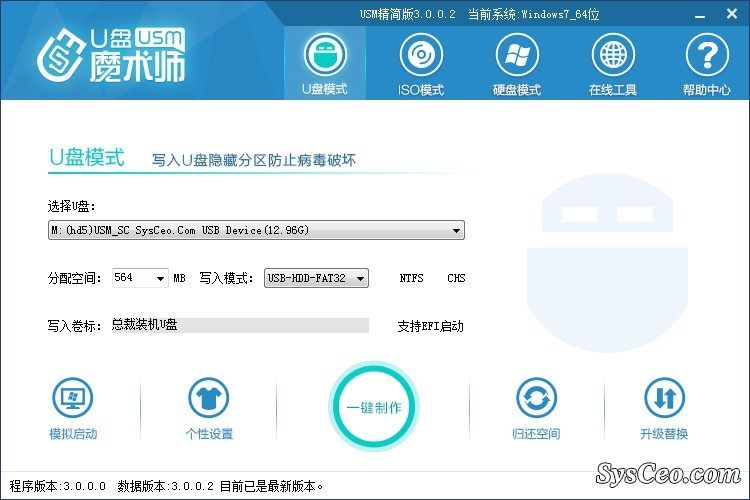Click the 归还空间 restore space icon

click(536, 400)
